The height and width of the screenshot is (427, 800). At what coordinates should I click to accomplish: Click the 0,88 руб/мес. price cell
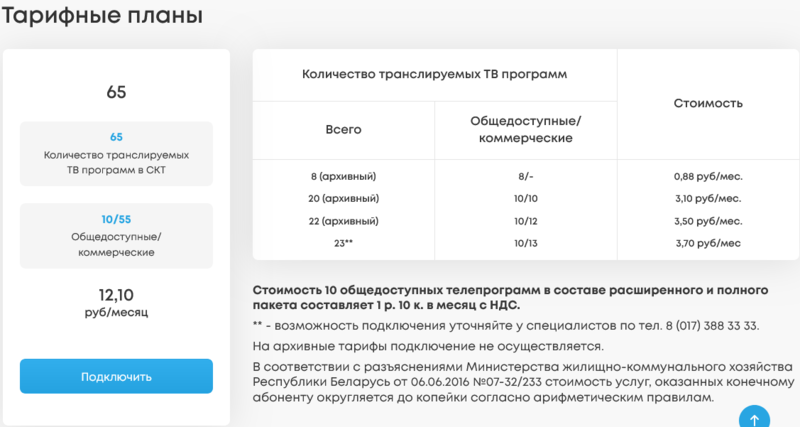pos(708,176)
